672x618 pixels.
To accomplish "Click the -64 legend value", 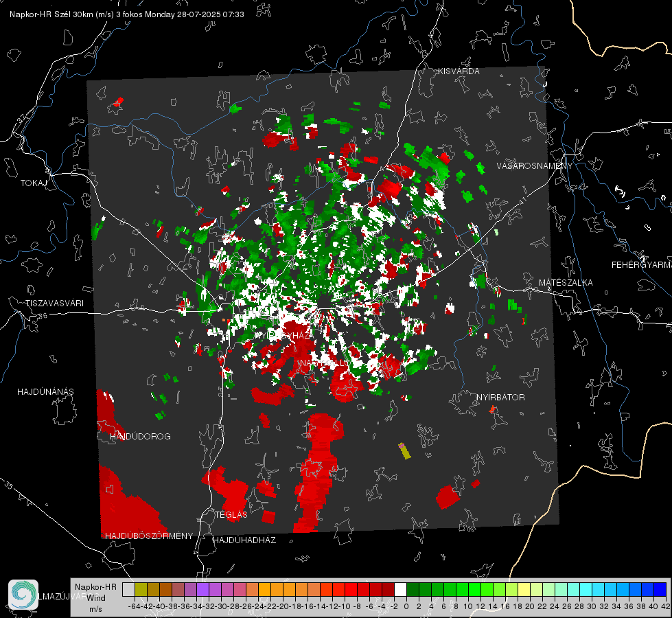I will point(134,606).
